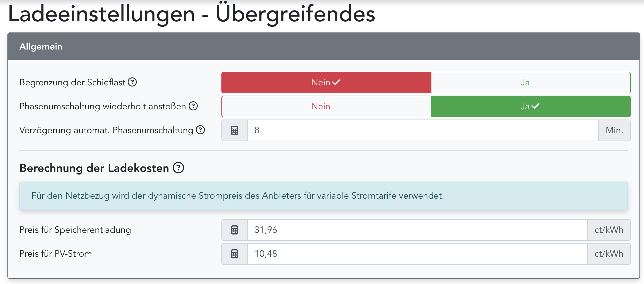Click calculator icon for Preis für Speicherentladung

tap(235, 230)
